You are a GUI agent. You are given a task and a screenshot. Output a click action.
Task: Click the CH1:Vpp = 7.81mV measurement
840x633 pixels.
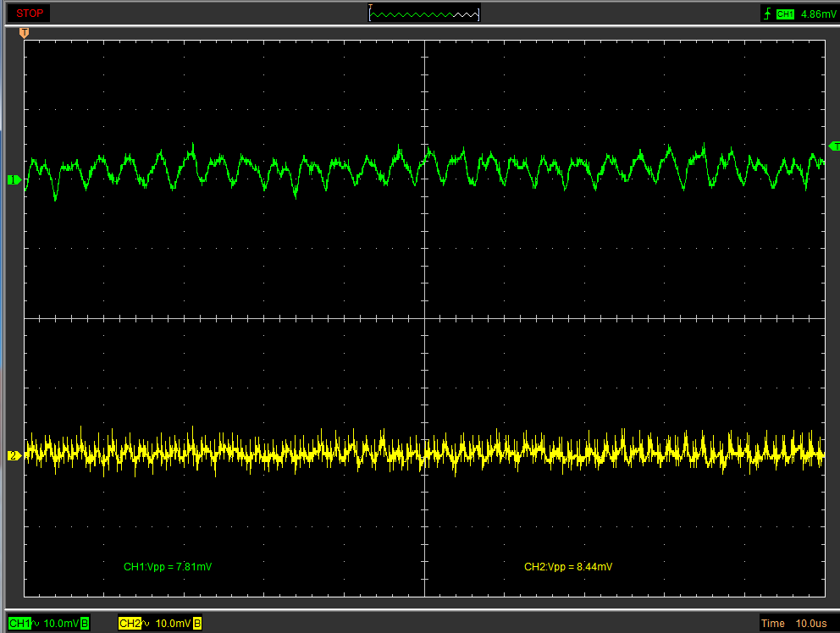168,567
